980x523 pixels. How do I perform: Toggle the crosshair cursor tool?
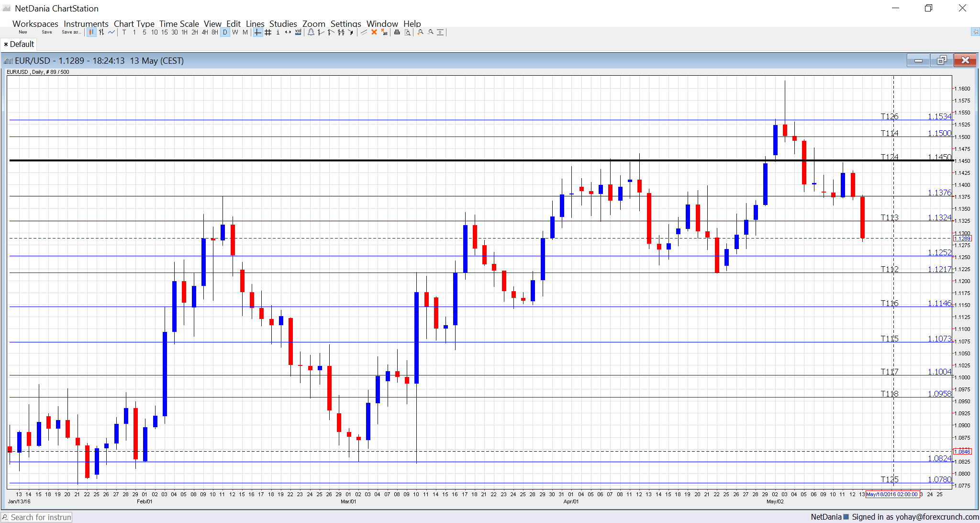257,32
